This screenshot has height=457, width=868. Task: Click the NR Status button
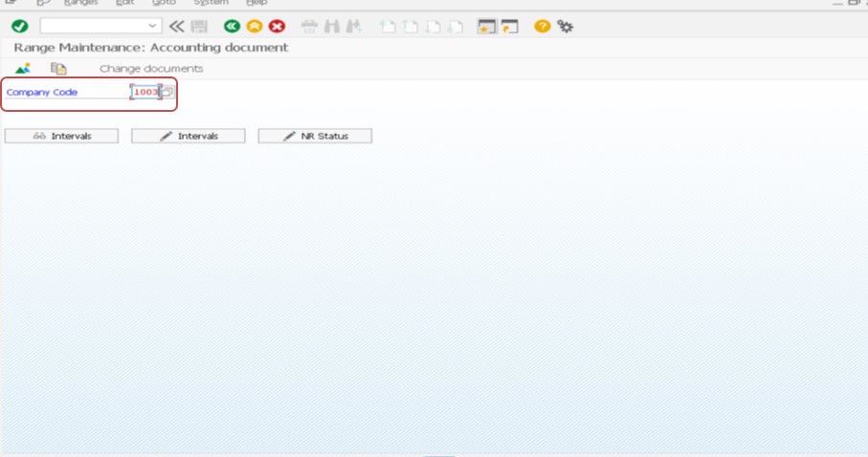[x=315, y=136]
